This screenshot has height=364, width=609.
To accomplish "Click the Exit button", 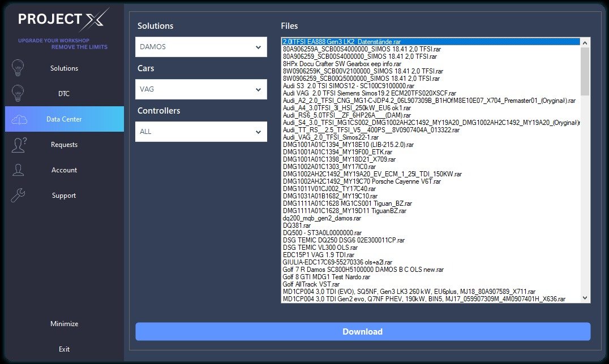I will click(65, 349).
